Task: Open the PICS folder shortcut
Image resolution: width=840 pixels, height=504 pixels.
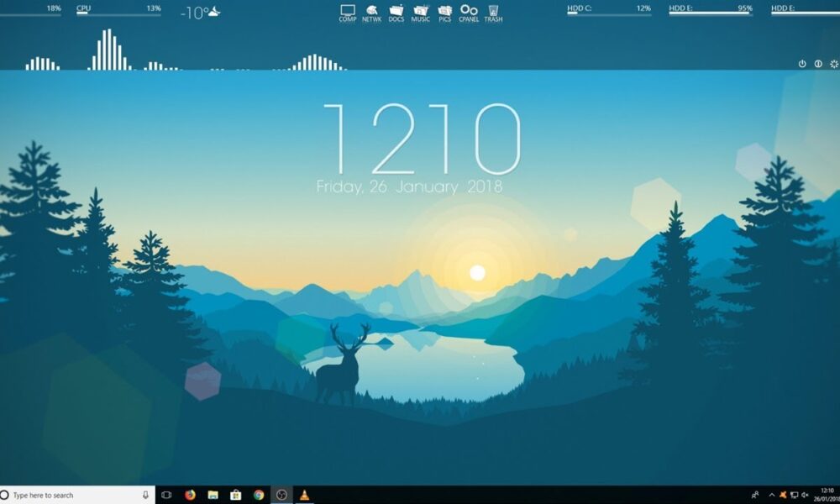Action: click(x=443, y=10)
